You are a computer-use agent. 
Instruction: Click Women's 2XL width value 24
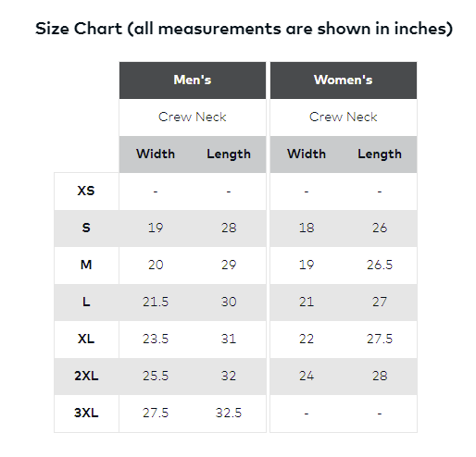point(307,376)
